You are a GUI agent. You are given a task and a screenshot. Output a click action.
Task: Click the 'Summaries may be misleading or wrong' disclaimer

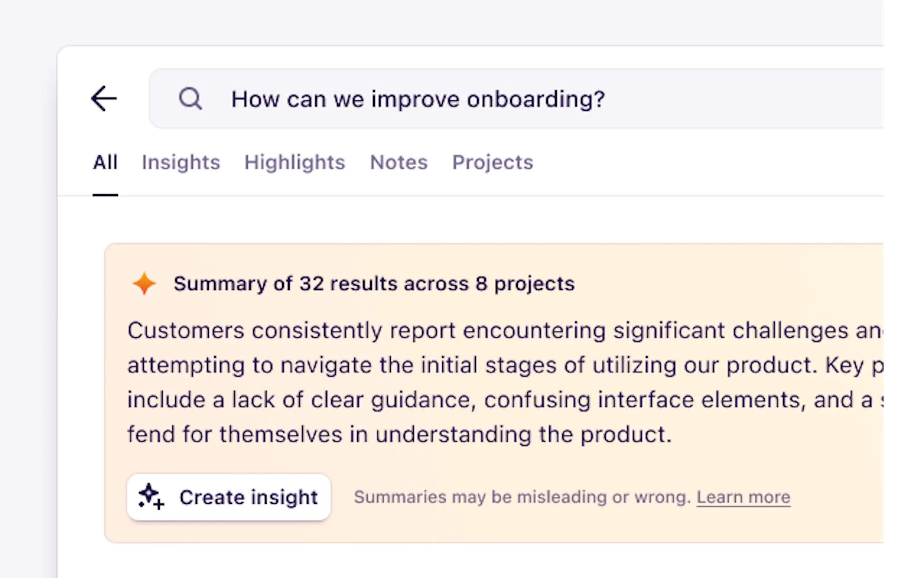(x=522, y=497)
